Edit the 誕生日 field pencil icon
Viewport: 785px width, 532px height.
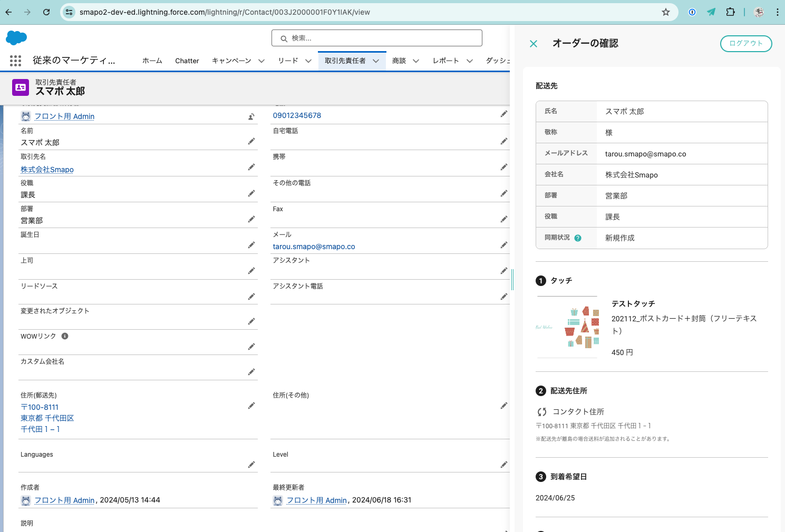(x=251, y=245)
